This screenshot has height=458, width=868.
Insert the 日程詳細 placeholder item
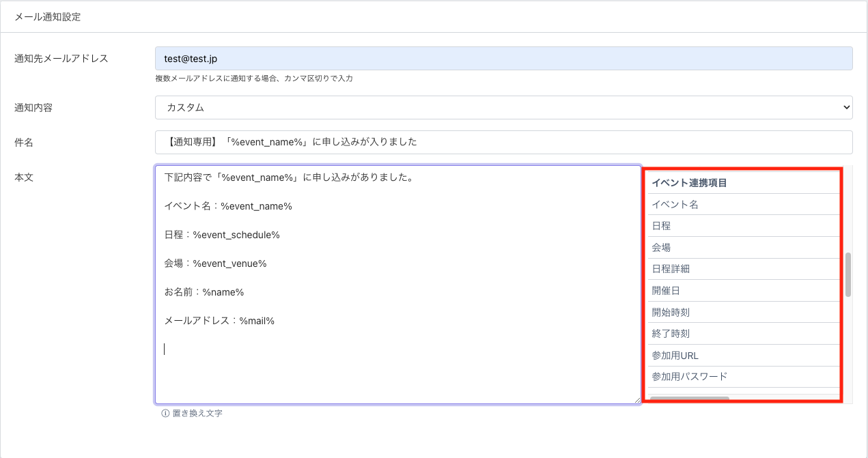click(670, 269)
